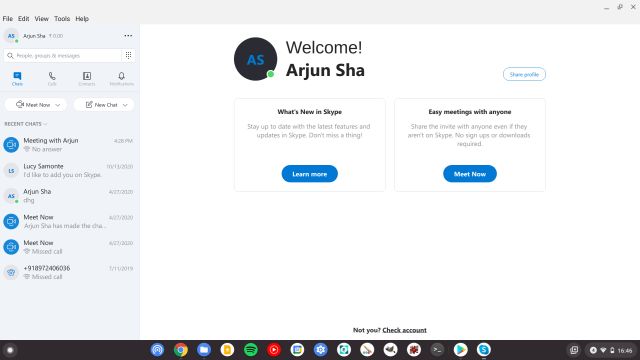Open YouTube Music from the shelf
Viewport: 640px width, 360px height.
pos(273,350)
